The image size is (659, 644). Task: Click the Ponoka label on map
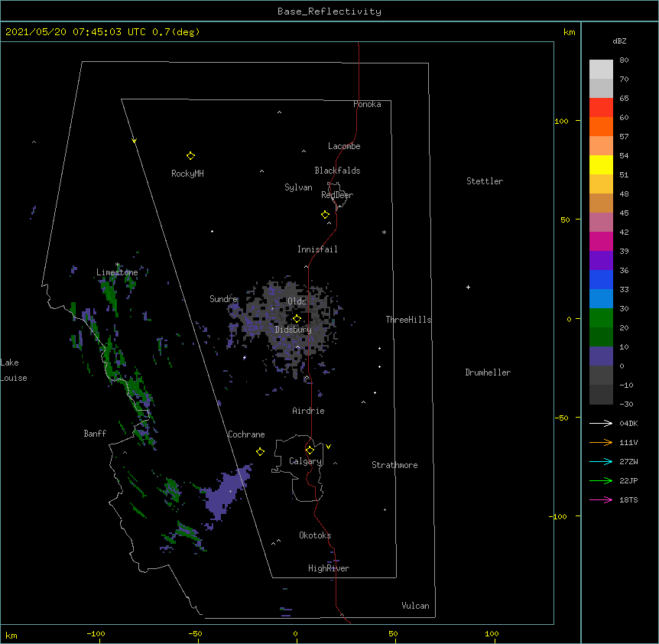[x=367, y=104]
